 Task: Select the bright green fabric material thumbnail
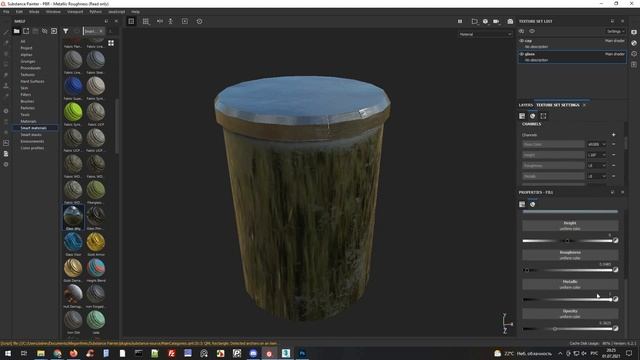(73, 112)
